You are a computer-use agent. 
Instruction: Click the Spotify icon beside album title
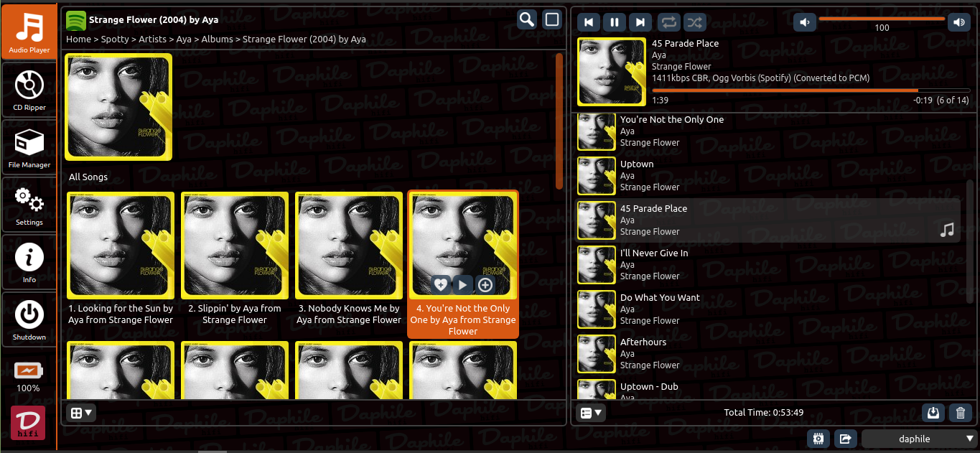76,20
